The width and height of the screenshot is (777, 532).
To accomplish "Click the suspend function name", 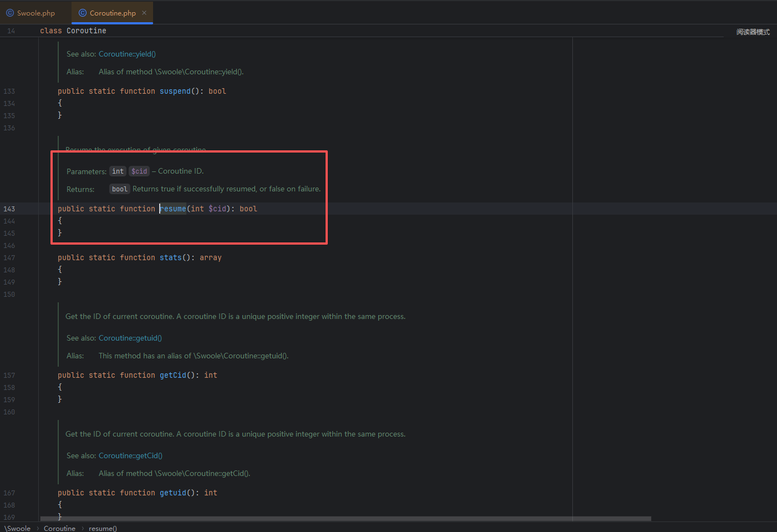I will [x=175, y=91].
